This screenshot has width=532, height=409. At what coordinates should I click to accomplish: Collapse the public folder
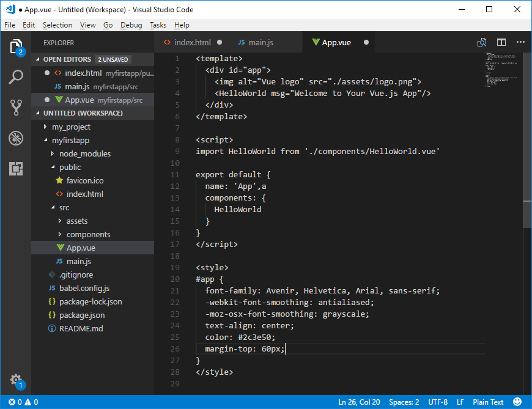coord(53,167)
